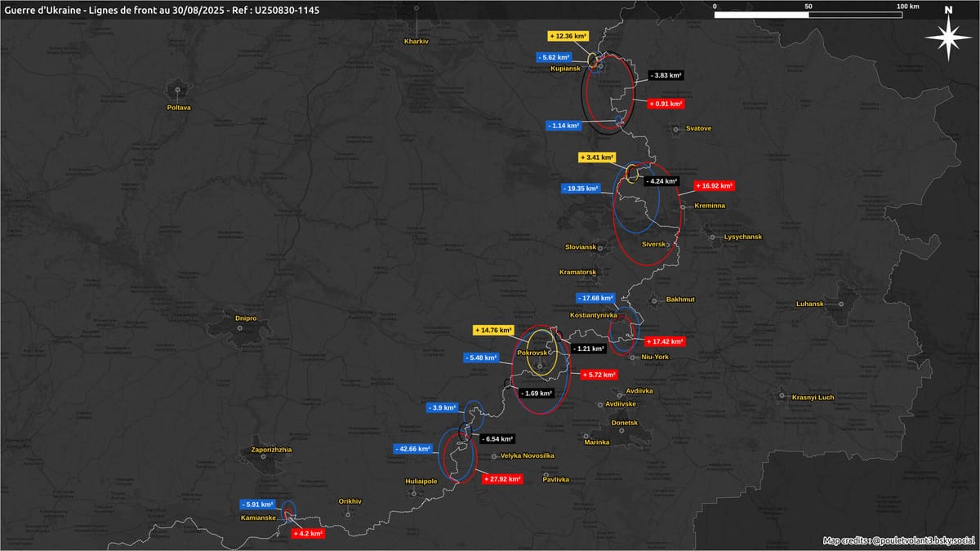The image size is (980, 551).
Task: Click the Bakhmut city label
Action: tap(680, 299)
